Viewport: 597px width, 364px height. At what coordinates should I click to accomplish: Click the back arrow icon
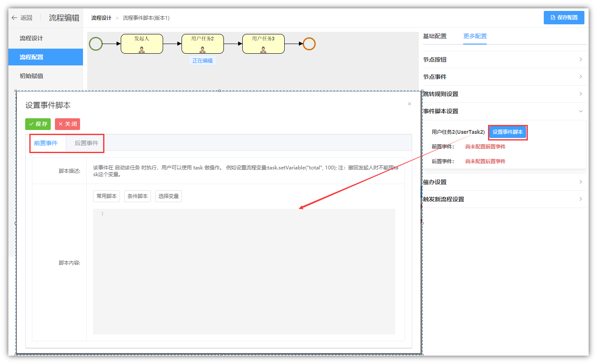pyautogui.click(x=14, y=18)
